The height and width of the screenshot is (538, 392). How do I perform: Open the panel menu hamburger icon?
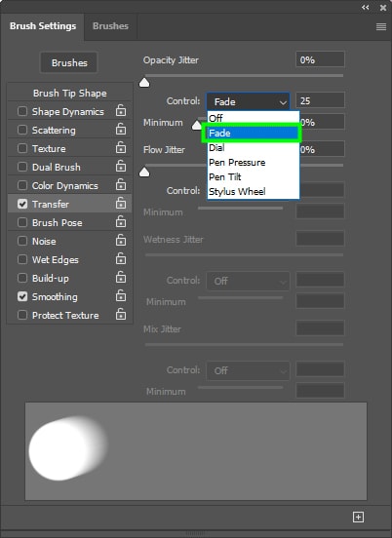click(x=381, y=26)
